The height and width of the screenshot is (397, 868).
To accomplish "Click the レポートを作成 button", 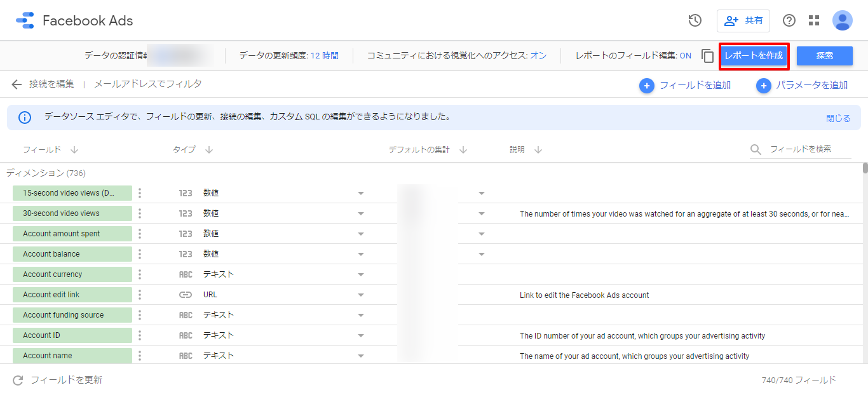I will coord(754,56).
